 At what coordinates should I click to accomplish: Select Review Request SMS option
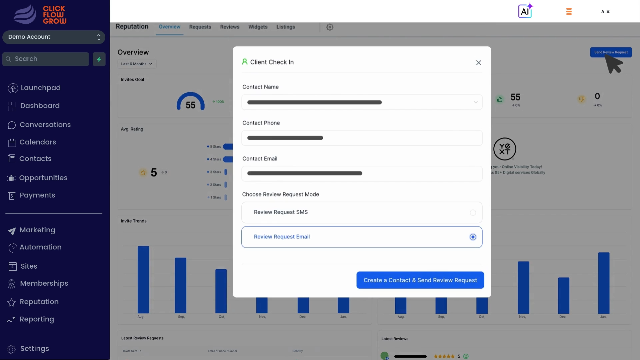362,212
